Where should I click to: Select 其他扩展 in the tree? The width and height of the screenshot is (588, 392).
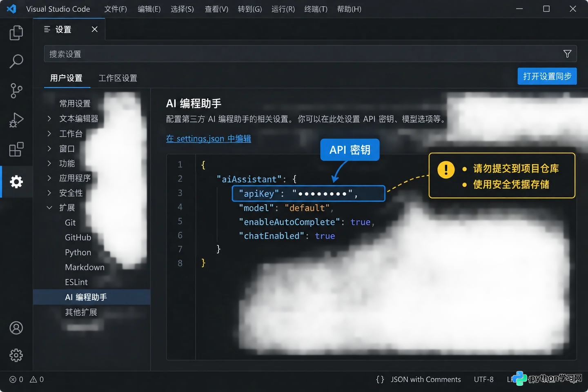point(81,312)
